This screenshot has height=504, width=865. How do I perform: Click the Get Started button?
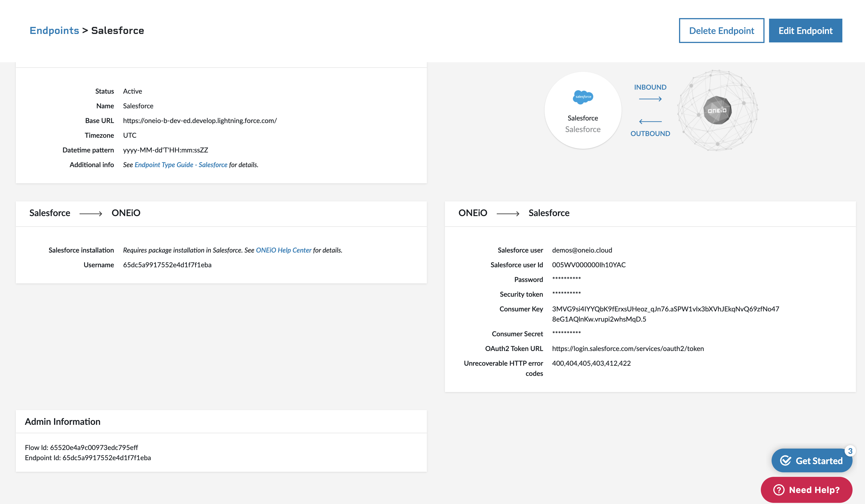[x=812, y=460]
